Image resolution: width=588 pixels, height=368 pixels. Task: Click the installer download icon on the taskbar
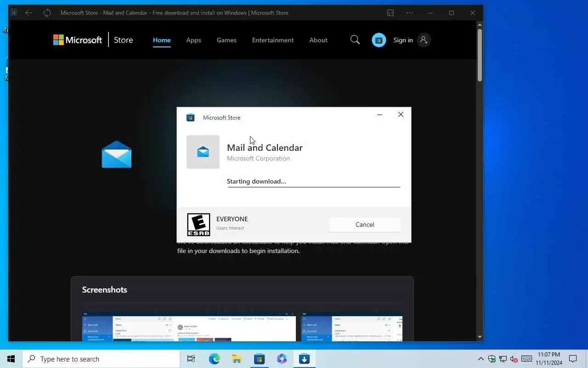point(304,359)
